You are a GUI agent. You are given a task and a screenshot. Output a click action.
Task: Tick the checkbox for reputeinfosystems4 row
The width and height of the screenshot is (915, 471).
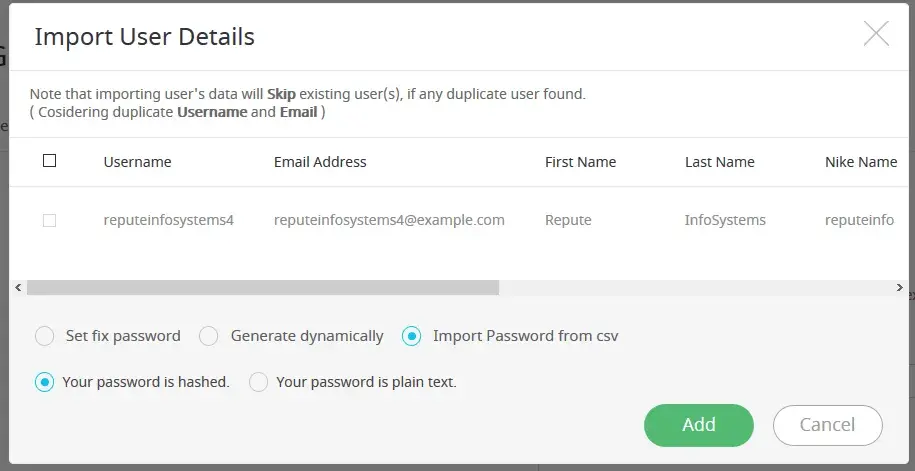50,220
